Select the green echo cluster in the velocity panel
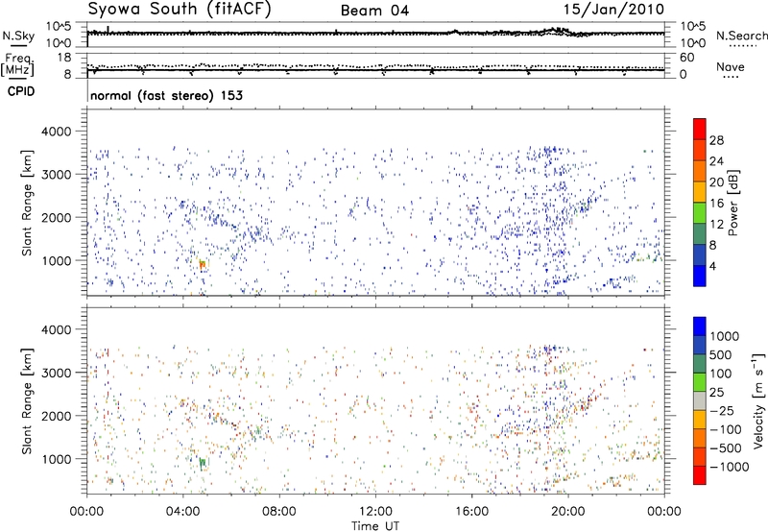The height and width of the screenshot is (532, 768). 202,463
